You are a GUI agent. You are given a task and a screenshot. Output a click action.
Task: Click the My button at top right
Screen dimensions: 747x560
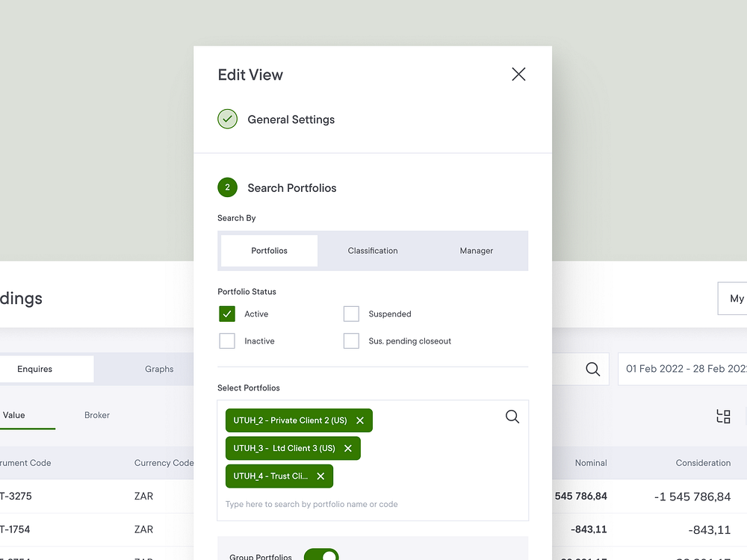(x=734, y=299)
